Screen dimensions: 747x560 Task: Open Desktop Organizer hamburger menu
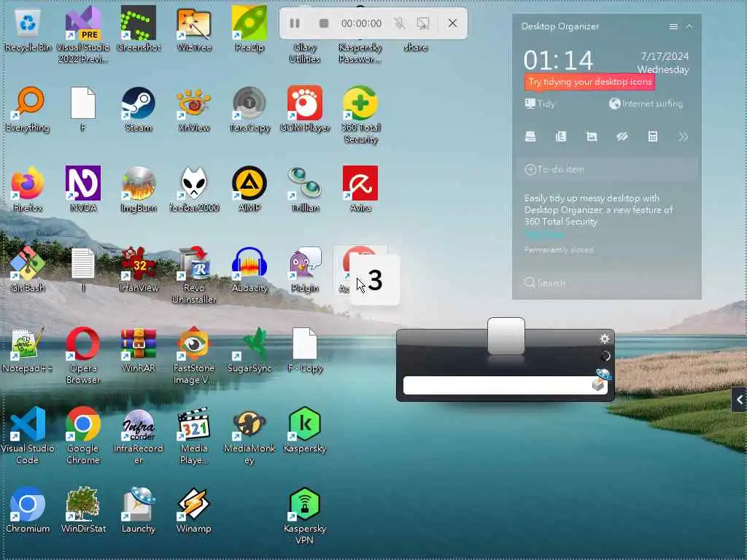[673, 27]
